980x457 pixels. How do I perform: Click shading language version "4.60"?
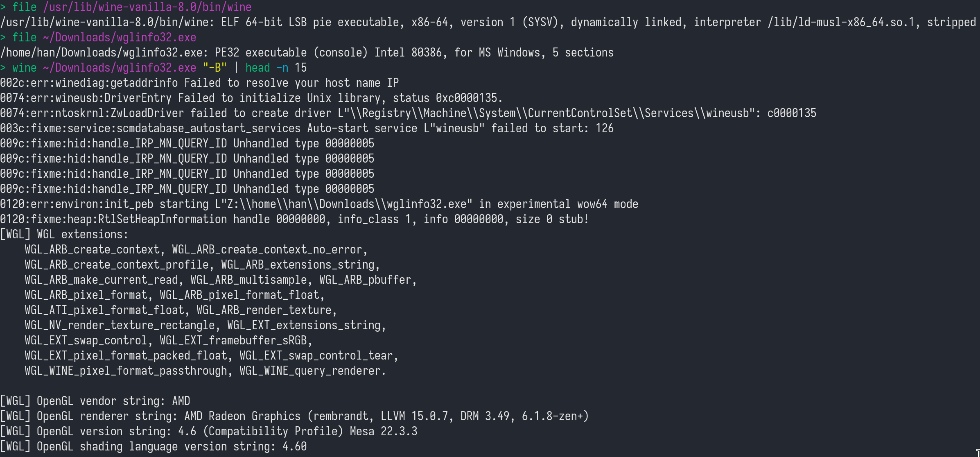(294, 447)
